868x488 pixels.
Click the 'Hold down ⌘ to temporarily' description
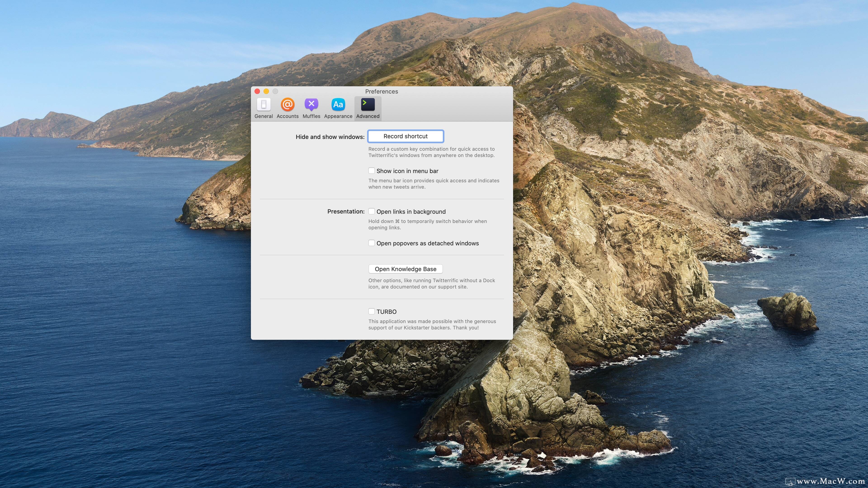428,224
